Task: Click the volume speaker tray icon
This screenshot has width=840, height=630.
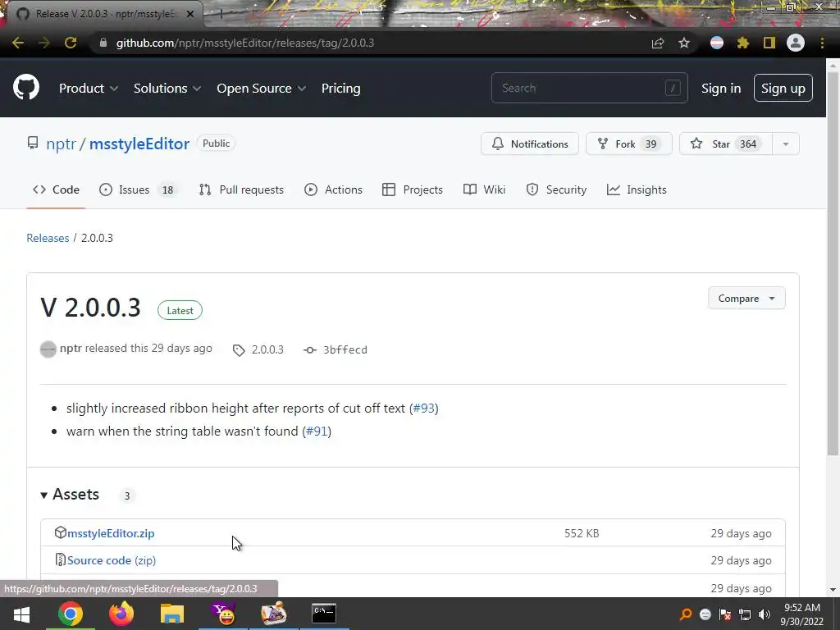Action: tap(765, 614)
